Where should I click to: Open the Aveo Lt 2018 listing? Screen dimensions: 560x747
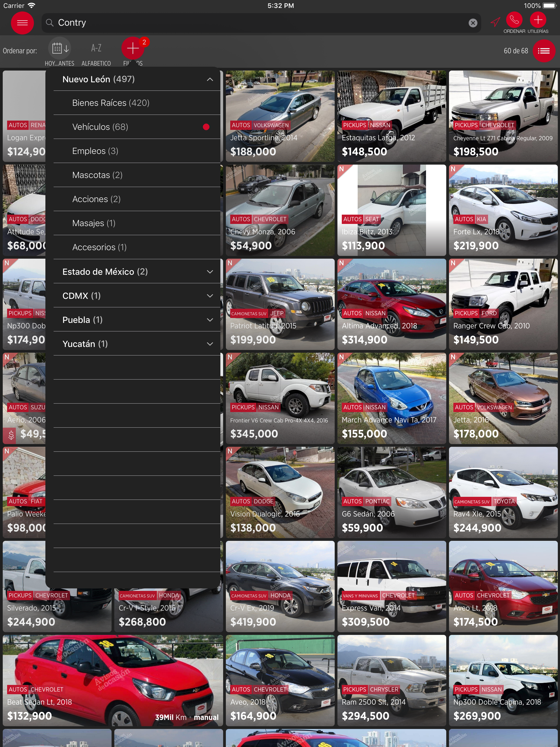pyautogui.click(x=503, y=586)
